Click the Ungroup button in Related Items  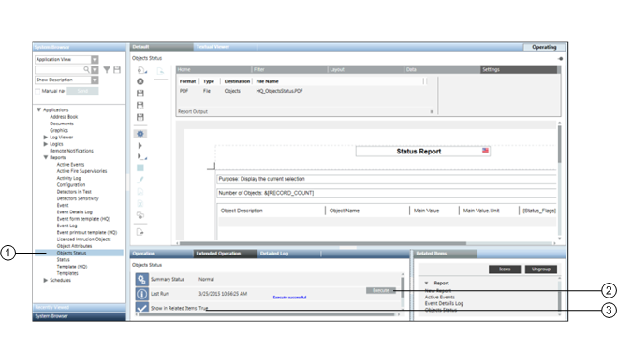540,269
